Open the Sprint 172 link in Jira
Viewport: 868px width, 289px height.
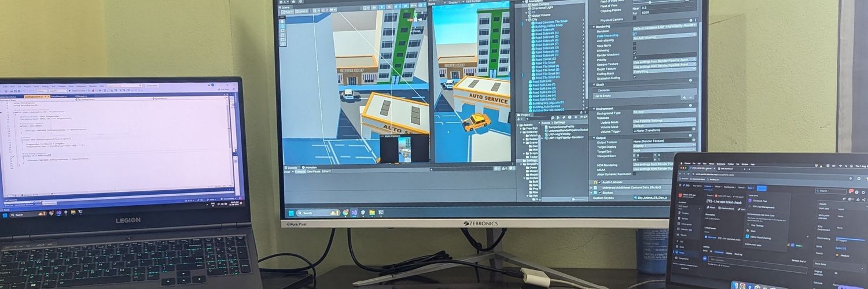[x=841, y=248]
